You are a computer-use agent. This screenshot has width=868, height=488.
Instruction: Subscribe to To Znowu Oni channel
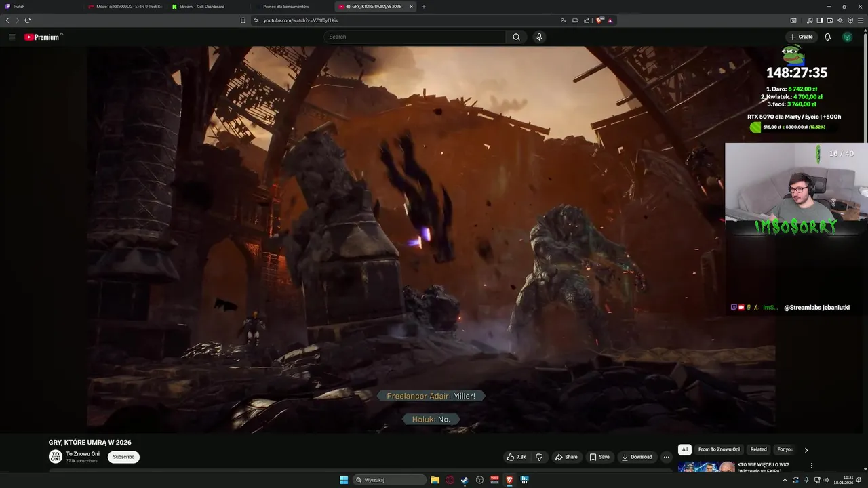(123, 457)
